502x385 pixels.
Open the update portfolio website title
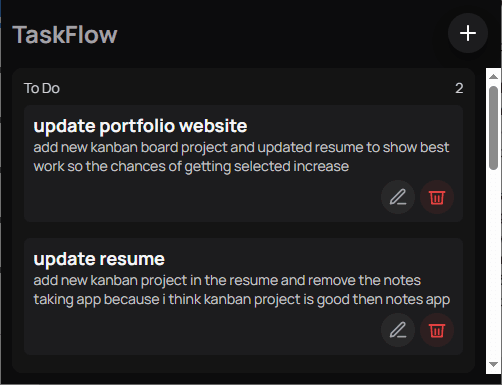point(140,126)
